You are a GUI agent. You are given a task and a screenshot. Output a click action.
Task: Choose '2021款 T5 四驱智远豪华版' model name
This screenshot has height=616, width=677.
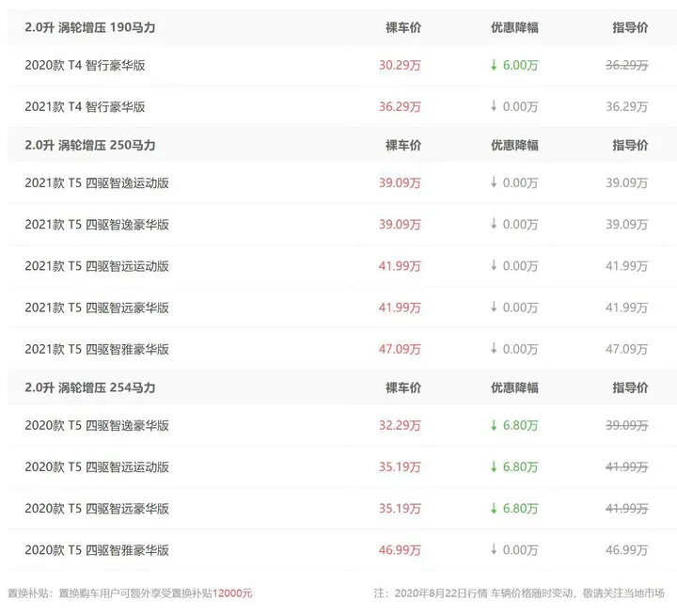tap(97, 308)
